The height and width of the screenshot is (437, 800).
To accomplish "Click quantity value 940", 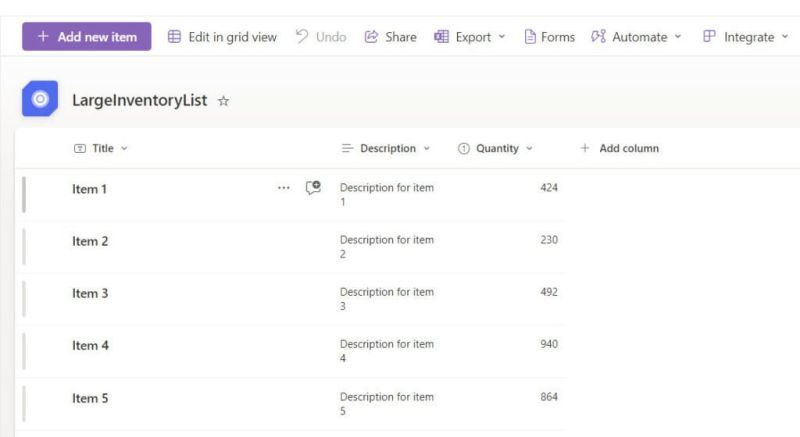I will click(549, 344).
